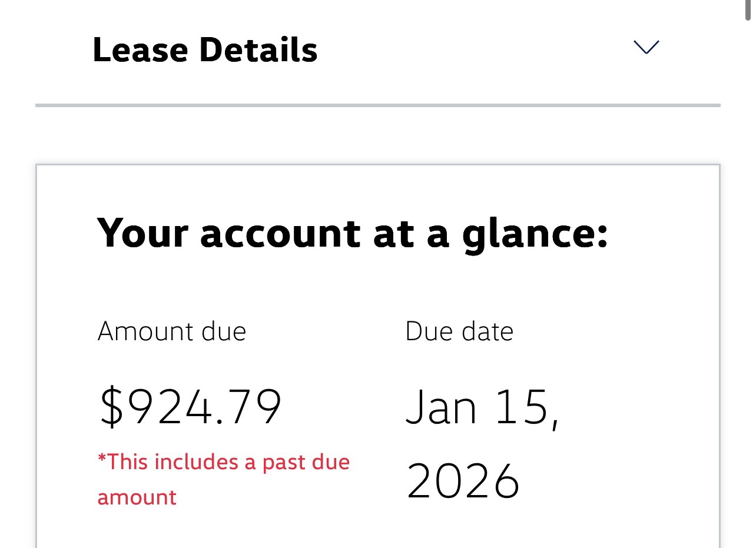Viewport: 756px width, 548px height.
Task: Click the word "amount" in the red note
Action: pyautogui.click(x=137, y=497)
